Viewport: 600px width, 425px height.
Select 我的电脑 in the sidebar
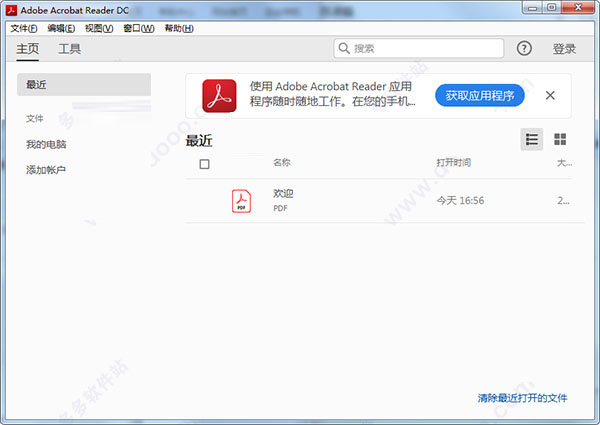click(46, 144)
